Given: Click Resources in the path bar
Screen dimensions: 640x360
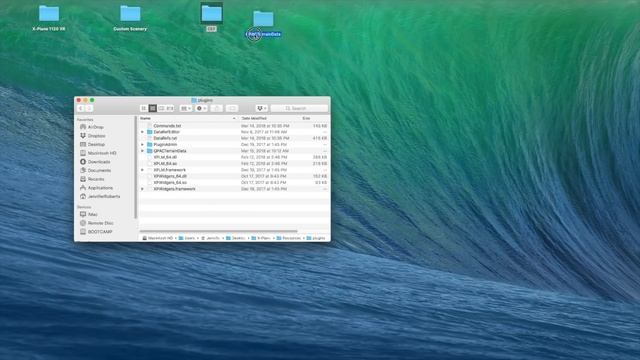Looking at the screenshot, I should [289, 238].
